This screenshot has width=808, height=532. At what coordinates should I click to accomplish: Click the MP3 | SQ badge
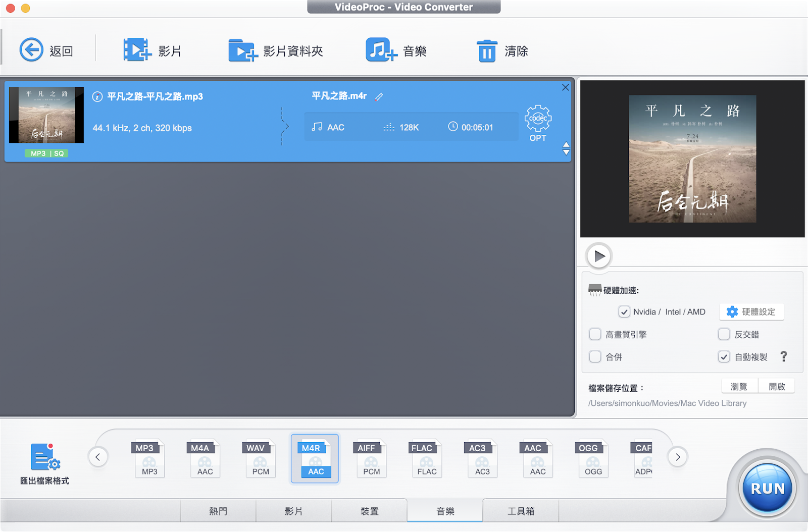coord(47,153)
